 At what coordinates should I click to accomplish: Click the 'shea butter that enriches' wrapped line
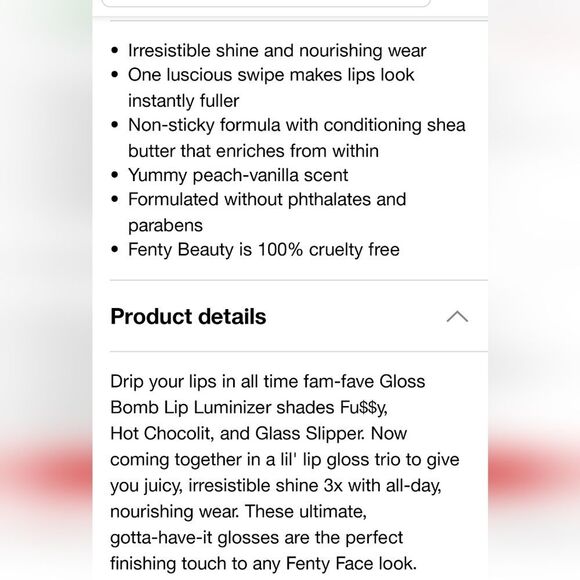click(x=253, y=151)
